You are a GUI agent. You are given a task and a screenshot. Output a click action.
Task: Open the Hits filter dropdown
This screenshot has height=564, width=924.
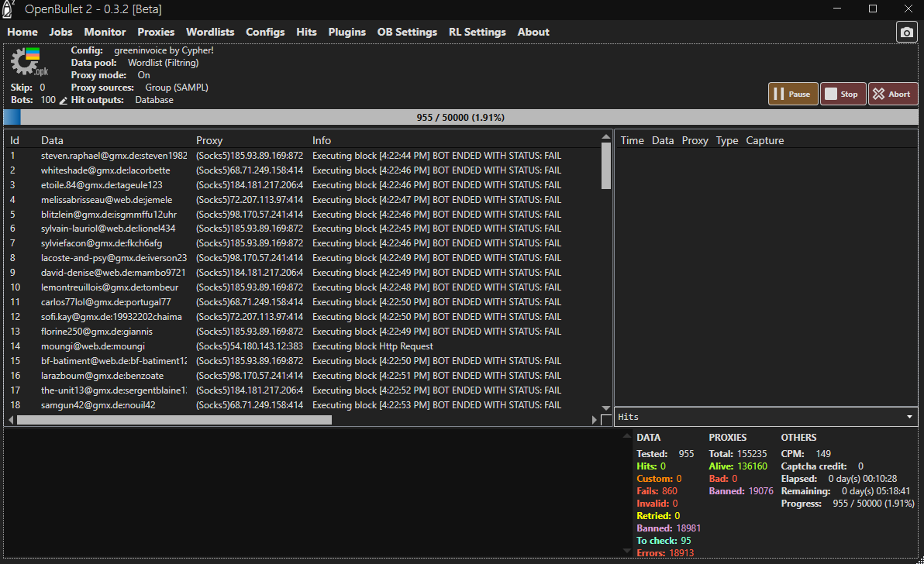[910, 417]
